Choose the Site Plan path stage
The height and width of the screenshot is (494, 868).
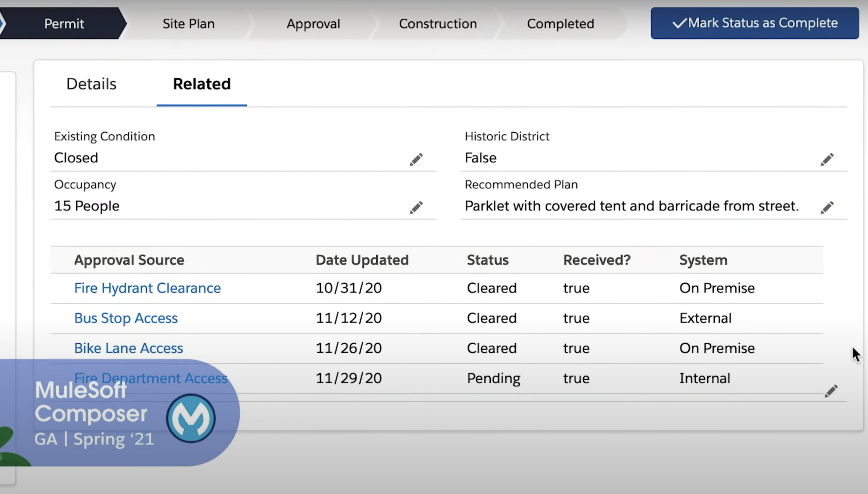tap(188, 24)
